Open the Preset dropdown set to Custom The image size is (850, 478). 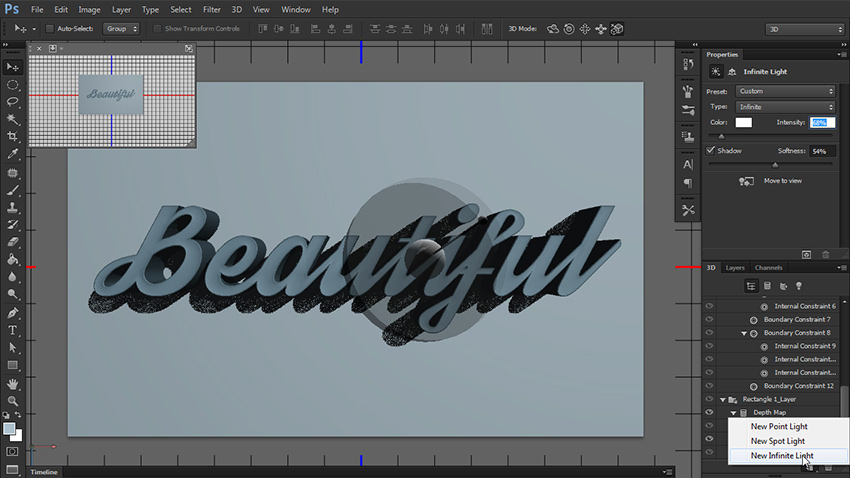[x=785, y=91]
